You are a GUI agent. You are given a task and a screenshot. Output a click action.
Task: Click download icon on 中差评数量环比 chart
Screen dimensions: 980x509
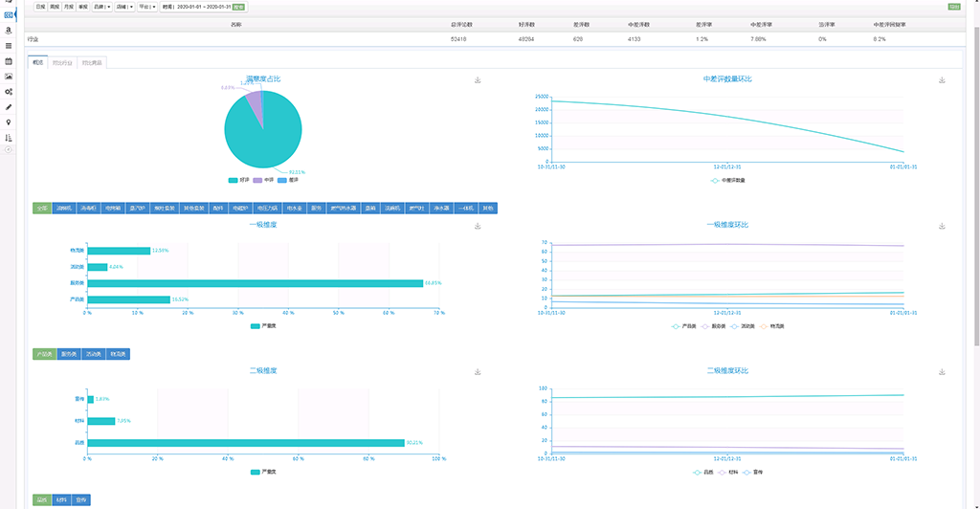[x=942, y=80]
